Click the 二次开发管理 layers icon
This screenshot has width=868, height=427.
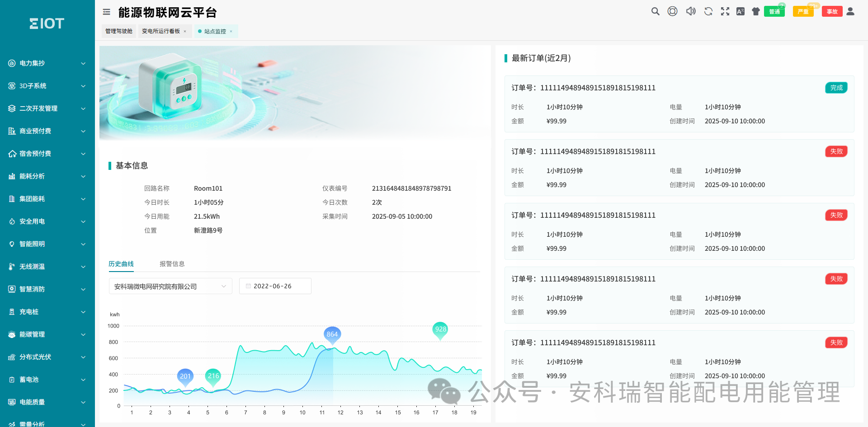pos(12,108)
